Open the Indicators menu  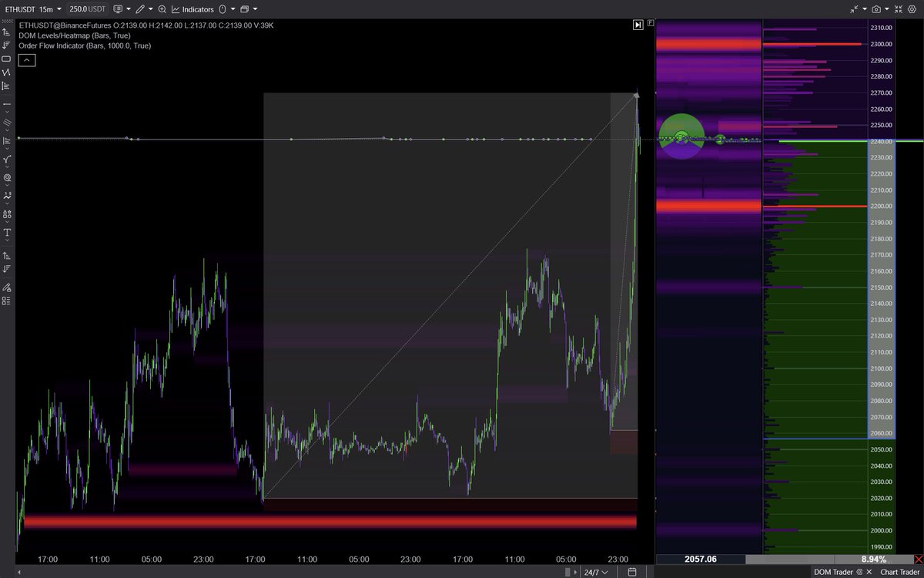click(x=192, y=9)
